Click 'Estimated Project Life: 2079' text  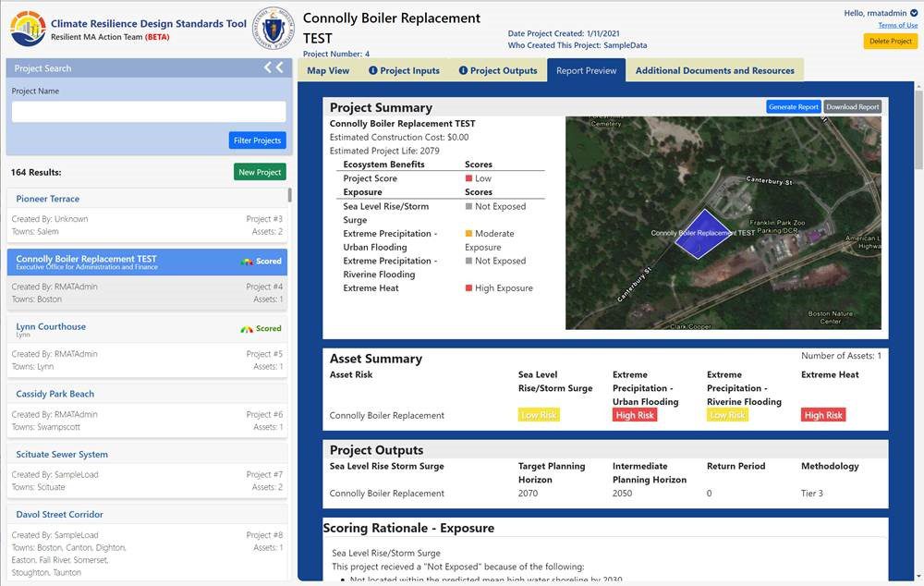coord(384,151)
